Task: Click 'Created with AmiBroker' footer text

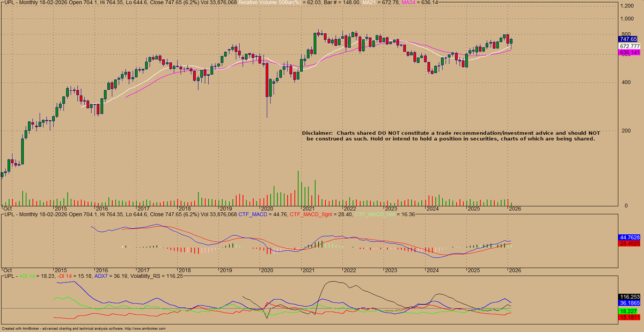Action: click(x=20, y=328)
